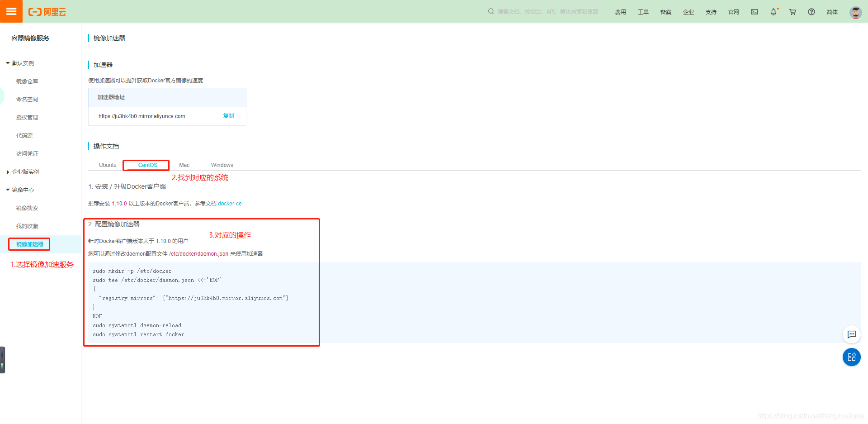Open the chat feedback floating button
This screenshot has width=868, height=424.
coord(852,334)
